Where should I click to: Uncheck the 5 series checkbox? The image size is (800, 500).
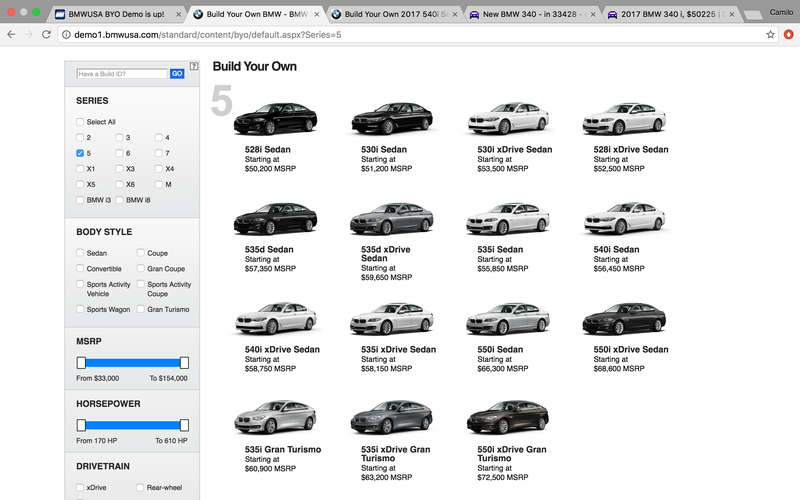tap(80, 153)
